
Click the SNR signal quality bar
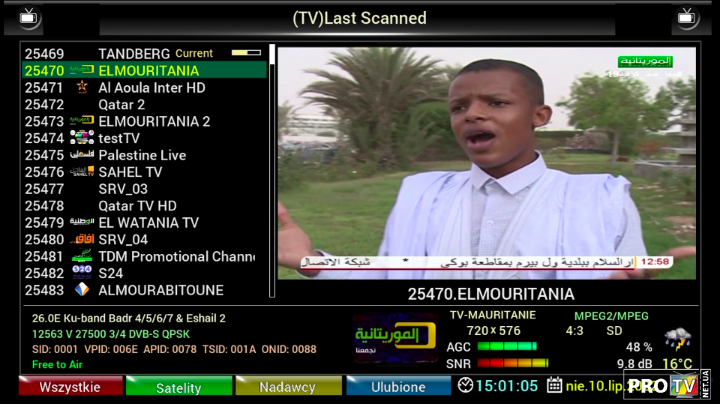[x=513, y=363]
